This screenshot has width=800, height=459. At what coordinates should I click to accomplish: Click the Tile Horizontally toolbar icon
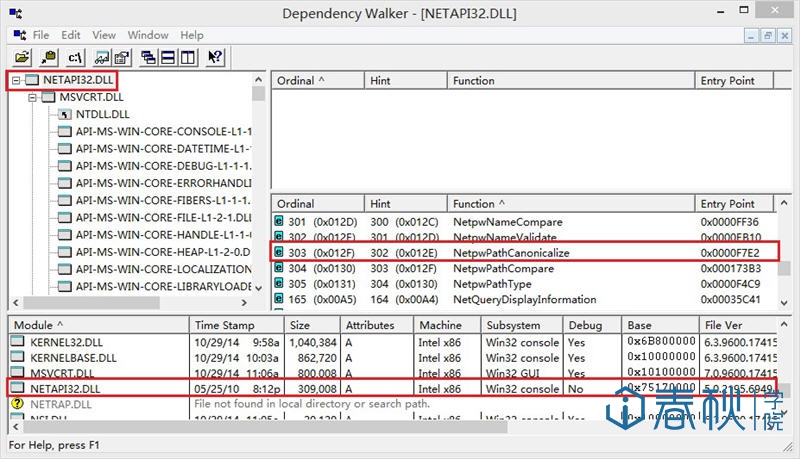pyautogui.click(x=168, y=57)
